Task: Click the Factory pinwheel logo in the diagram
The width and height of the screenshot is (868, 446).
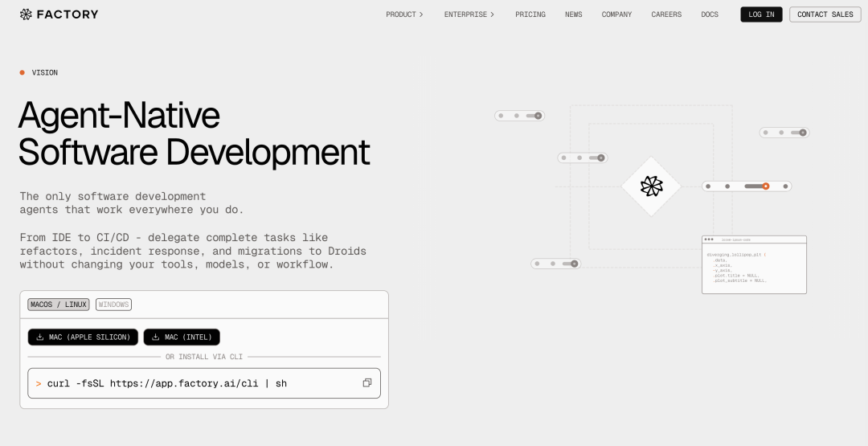Action: tap(651, 186)
